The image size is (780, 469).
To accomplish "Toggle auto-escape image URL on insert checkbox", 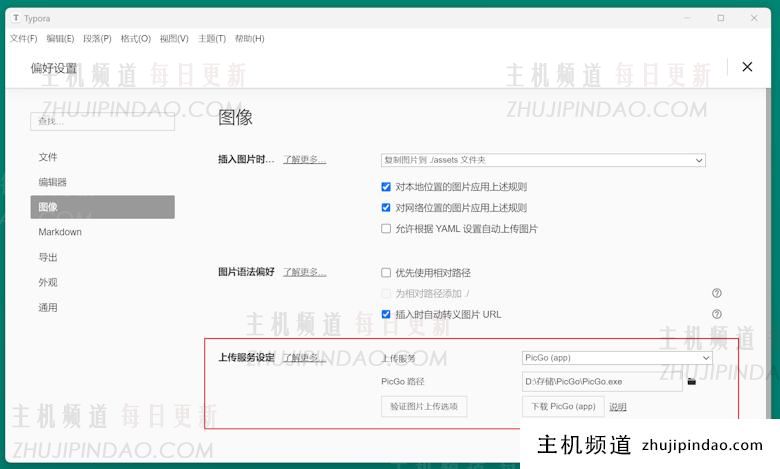I will [386, 314].
